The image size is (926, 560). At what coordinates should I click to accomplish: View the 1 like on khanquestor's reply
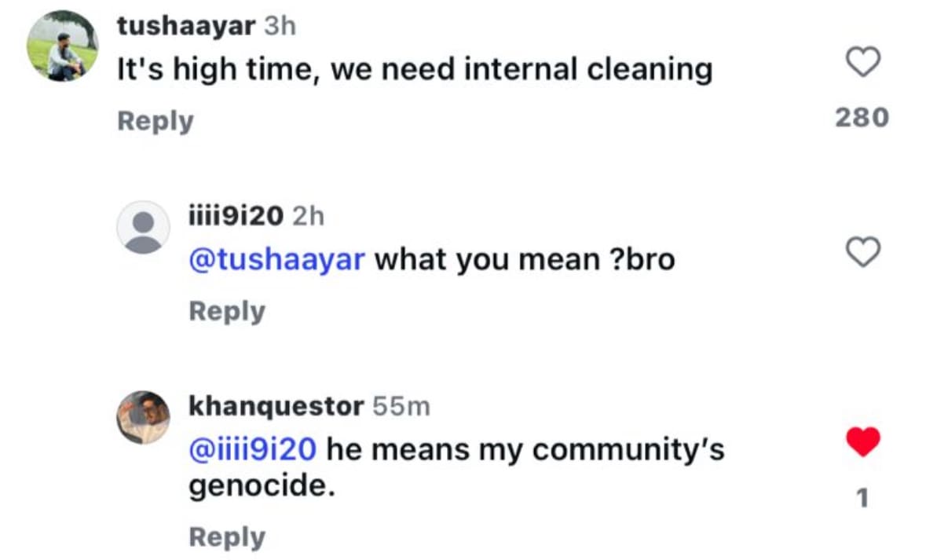click(x=862, y=497)
